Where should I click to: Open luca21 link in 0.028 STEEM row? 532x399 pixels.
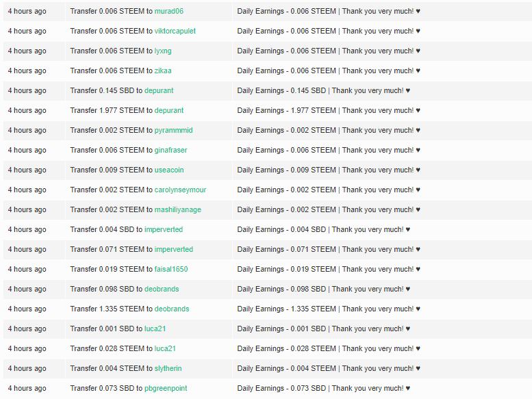(x=165, y=348)
